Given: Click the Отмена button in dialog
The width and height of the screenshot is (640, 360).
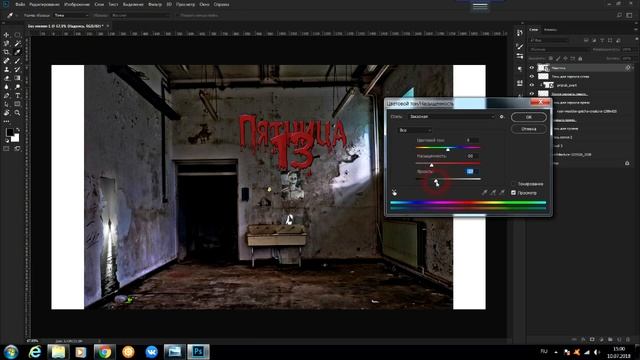Looking at the screenshot, I should coord(529,129).
